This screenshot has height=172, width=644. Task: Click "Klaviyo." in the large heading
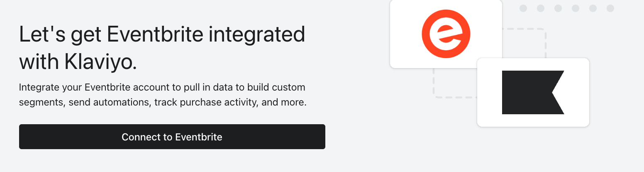pyautogui.click(x=101, y=62)
